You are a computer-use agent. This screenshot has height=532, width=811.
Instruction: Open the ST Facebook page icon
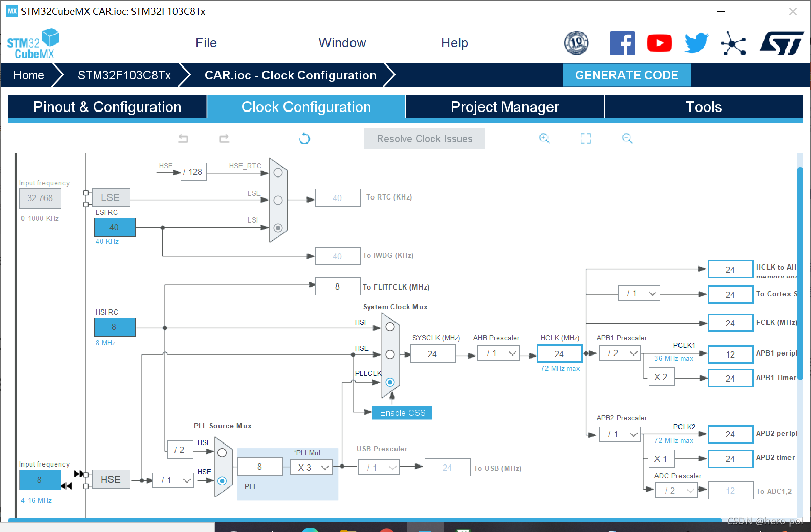[622, 43]
